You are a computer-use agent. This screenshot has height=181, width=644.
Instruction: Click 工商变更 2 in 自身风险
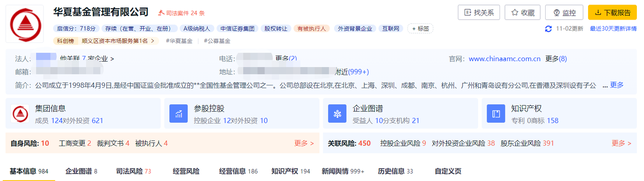(x=75, y=143)
